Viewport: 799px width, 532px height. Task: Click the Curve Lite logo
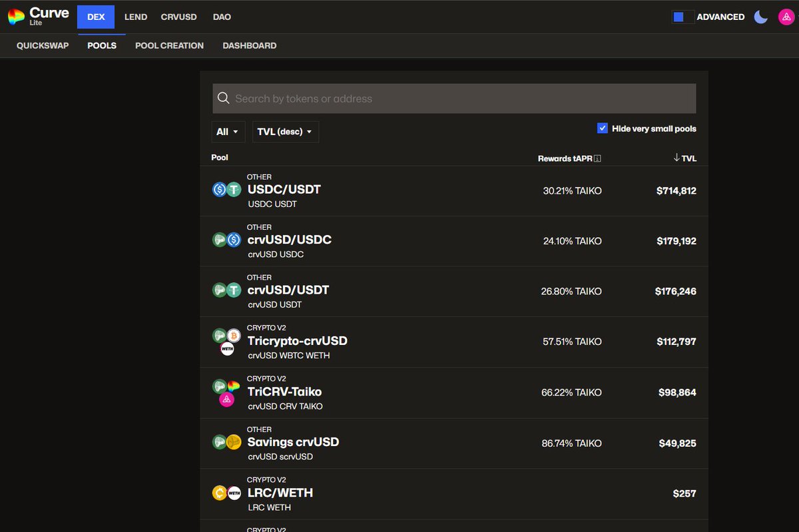(38, 17)
